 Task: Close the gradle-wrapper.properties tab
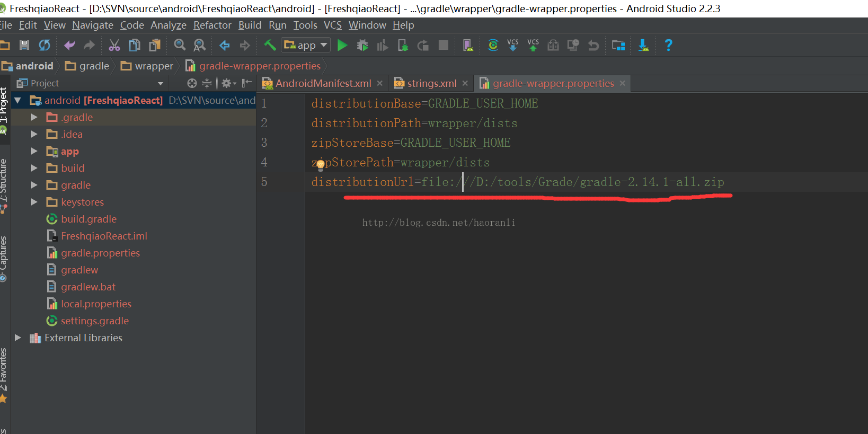(x=623, y=83)
